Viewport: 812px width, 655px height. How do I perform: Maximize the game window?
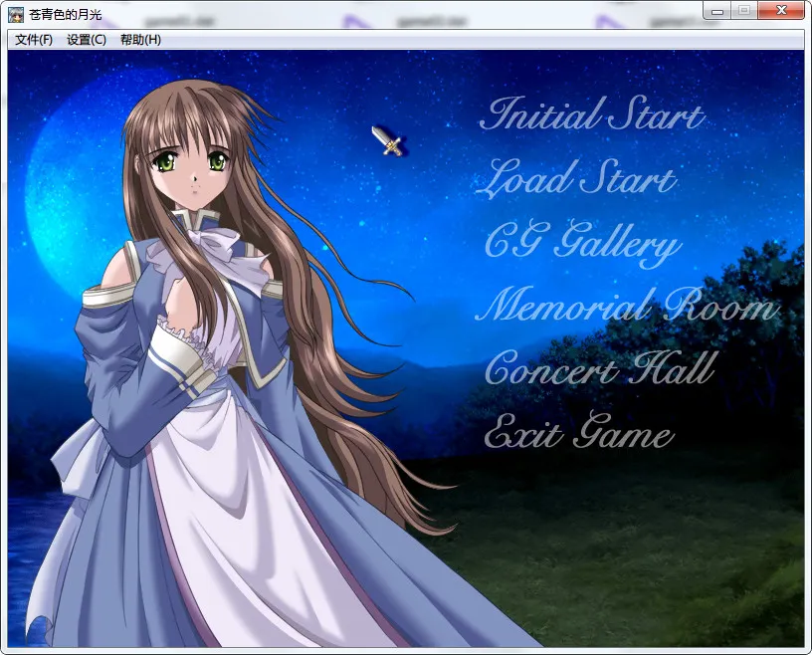(743, 11)
